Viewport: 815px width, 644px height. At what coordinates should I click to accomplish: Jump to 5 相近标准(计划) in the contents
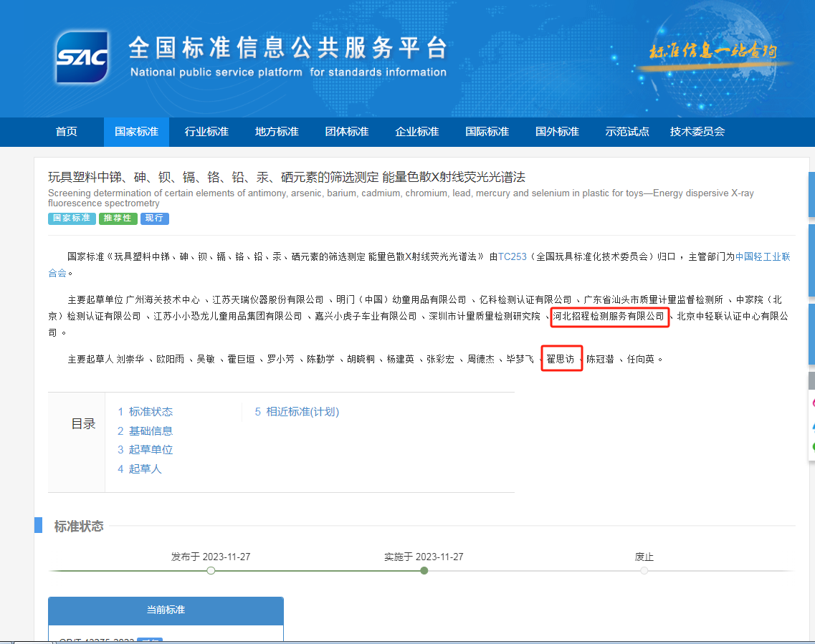coord(297,412)
